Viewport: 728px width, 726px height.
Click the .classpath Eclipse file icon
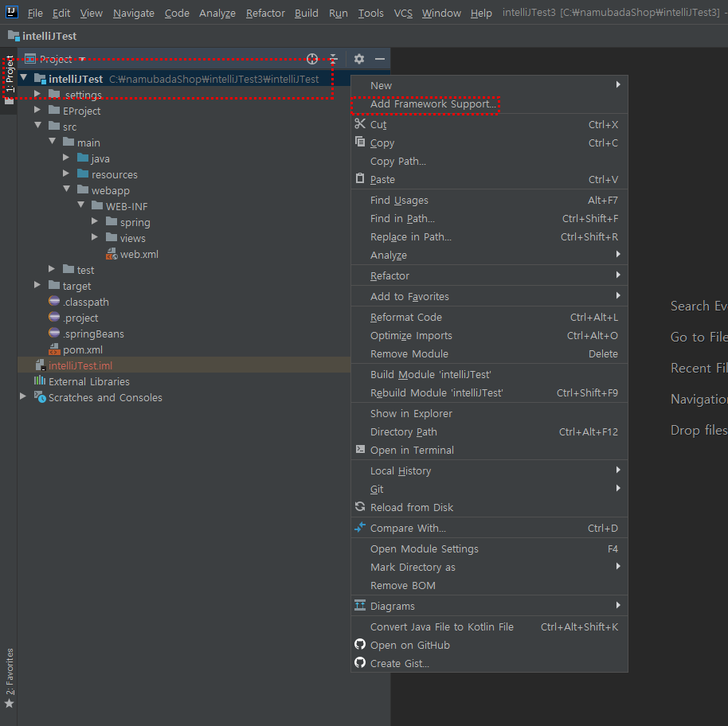pos(54,301)
